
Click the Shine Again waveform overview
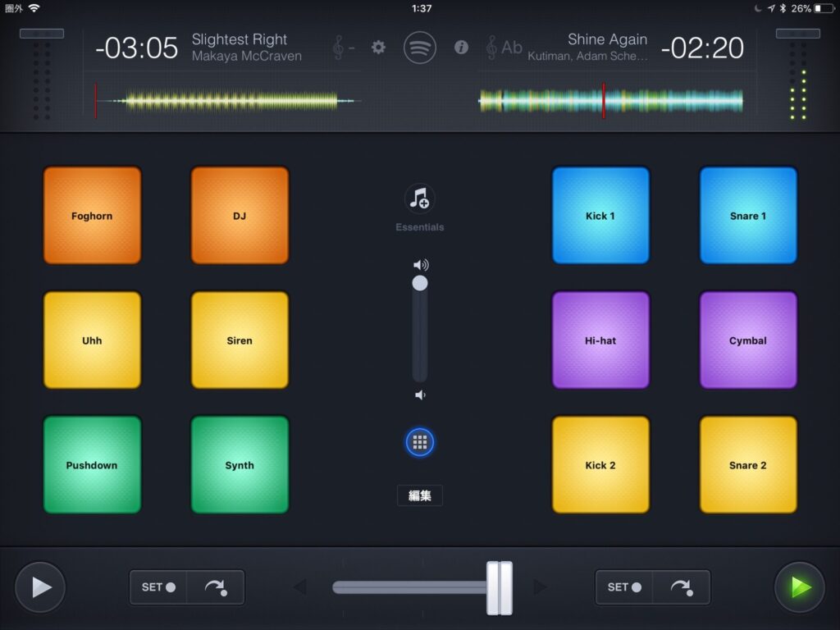(610, 101)
